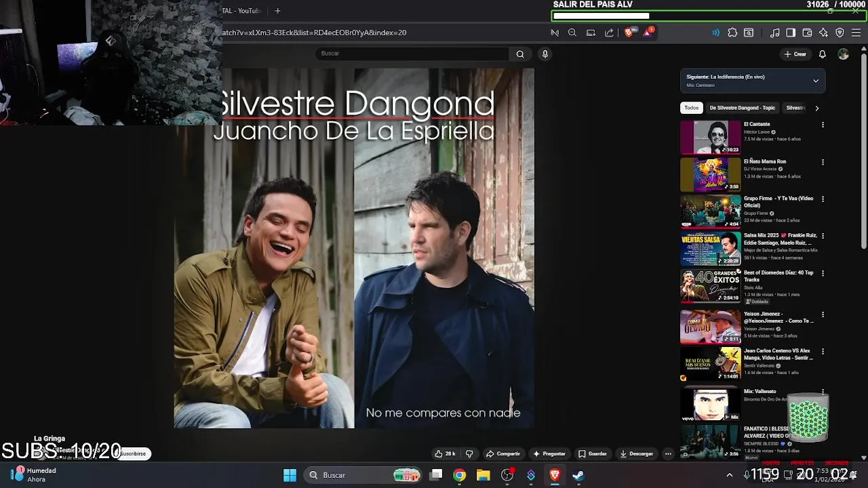Click the share page arrow in address bar
This screenshot has height=488, width=868.
609,33
